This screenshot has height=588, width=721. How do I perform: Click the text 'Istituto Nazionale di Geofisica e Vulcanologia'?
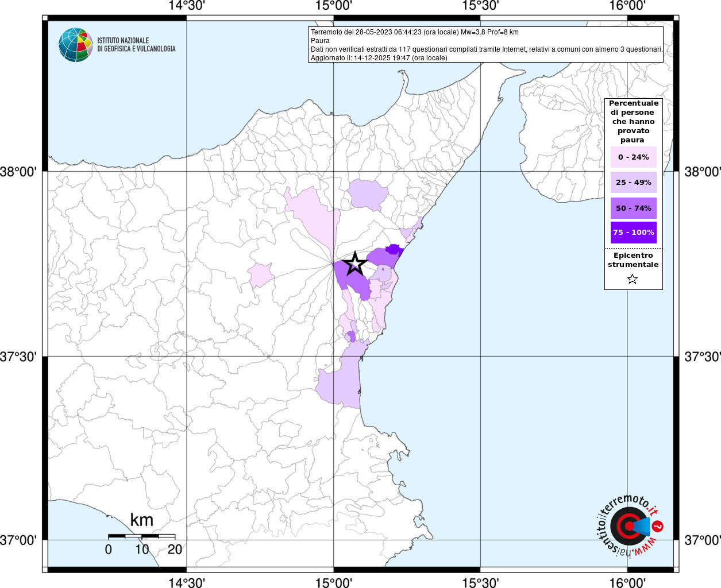pyautogui.click(x=136, y=45)
